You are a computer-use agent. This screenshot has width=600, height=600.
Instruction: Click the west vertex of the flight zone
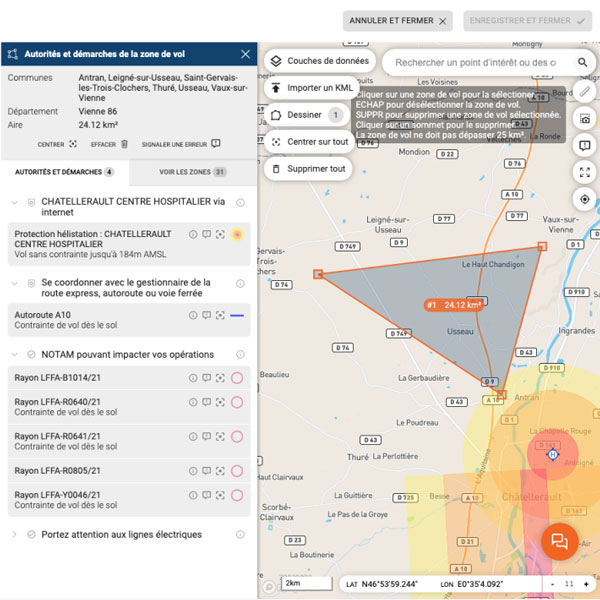pos(318,274)
